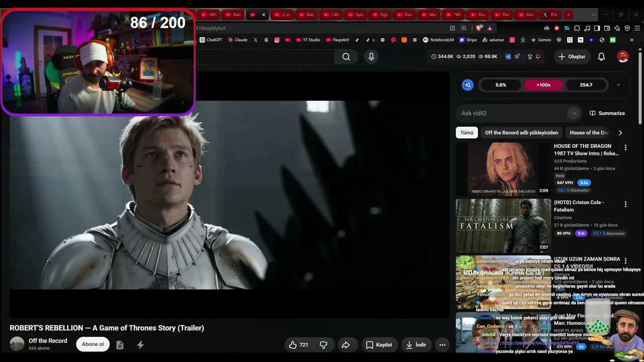Open the Instagram bookmark icon
Screen dimensions: 644x362
pyautogui.click(x=277, y=40)
